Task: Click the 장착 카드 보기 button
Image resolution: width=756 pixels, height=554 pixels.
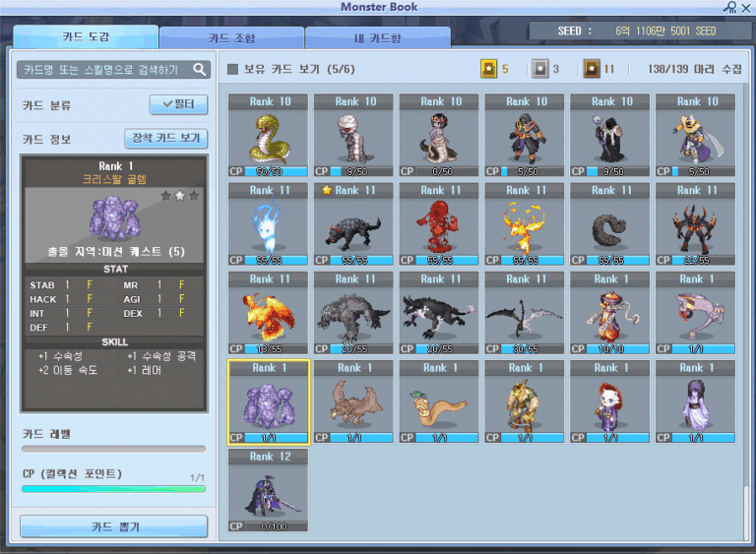Action: (166, 138)
